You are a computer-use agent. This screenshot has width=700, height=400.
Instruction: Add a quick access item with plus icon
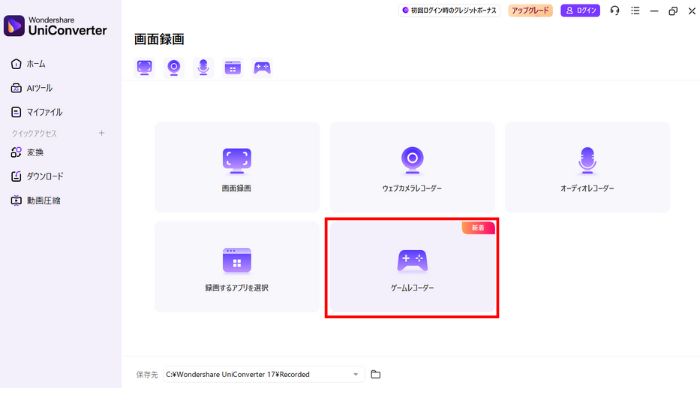tap(101, 133)
